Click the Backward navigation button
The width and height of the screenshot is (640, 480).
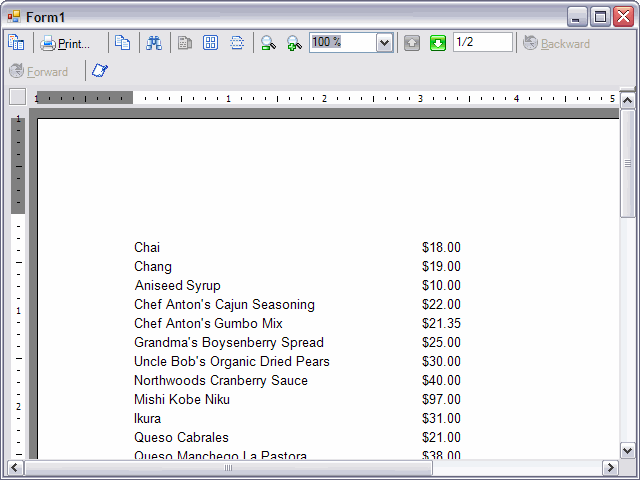pos(556,43)
